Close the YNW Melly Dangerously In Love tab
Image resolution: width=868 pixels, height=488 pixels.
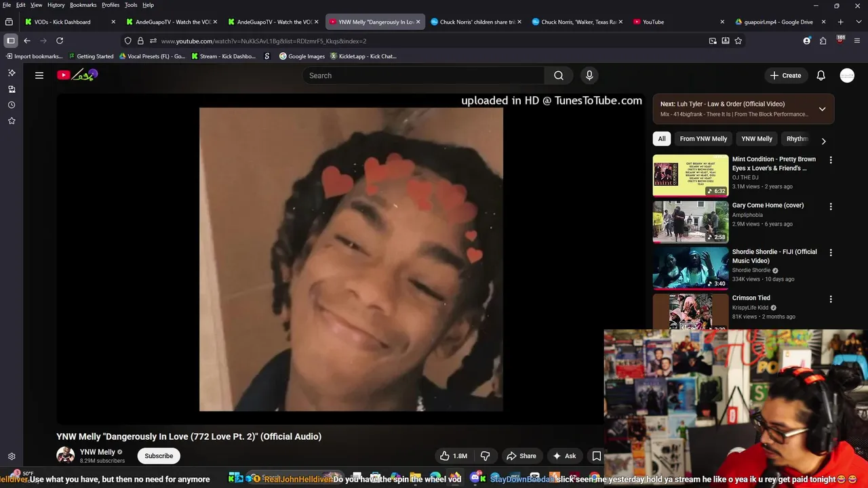418,22
